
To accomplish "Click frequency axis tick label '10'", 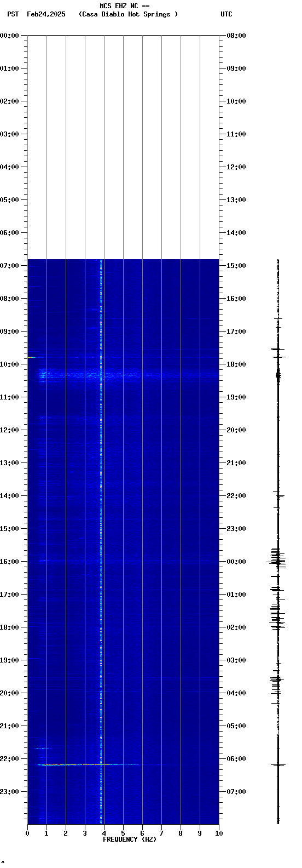I will 219,833.
